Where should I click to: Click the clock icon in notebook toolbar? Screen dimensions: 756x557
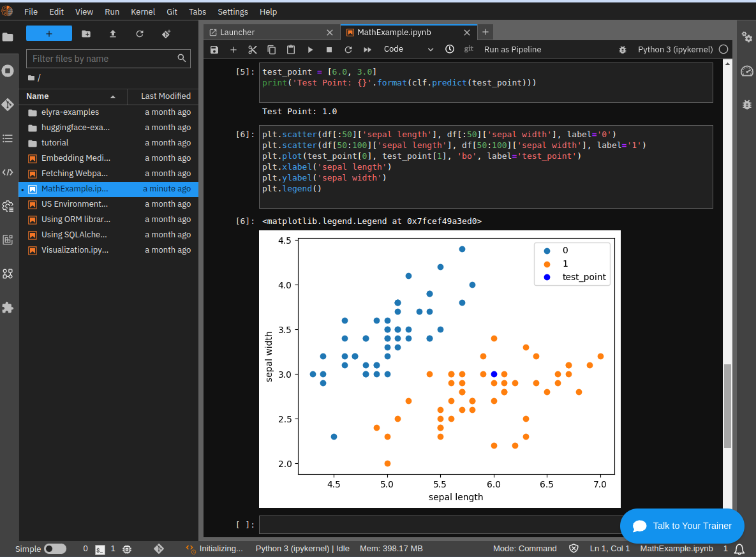[x=449, y=49]
